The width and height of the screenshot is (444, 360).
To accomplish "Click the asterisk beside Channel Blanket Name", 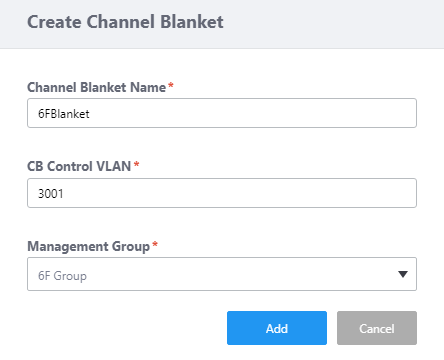I will click(x=171, y=85).
